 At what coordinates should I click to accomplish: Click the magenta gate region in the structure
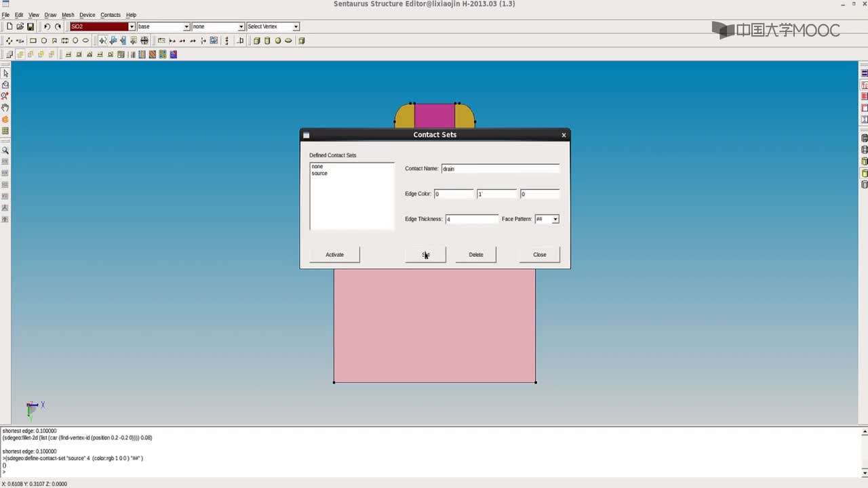tap(434, 116)
